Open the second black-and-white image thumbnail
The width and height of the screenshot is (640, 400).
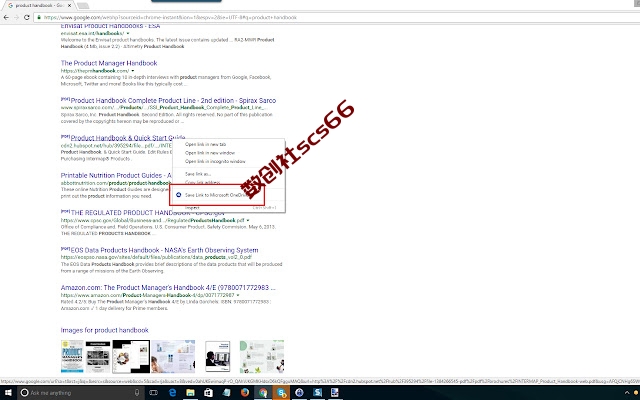(98, 356)
